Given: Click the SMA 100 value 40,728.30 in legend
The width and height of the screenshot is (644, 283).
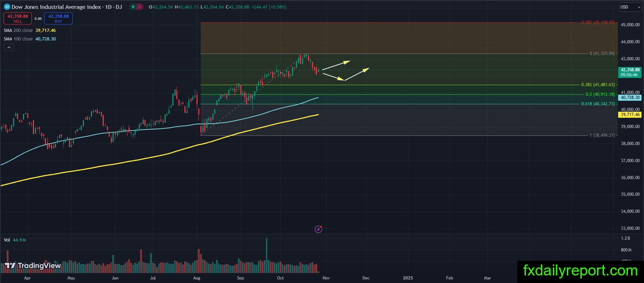Looking at the screenshot, I should pos(45,39).
